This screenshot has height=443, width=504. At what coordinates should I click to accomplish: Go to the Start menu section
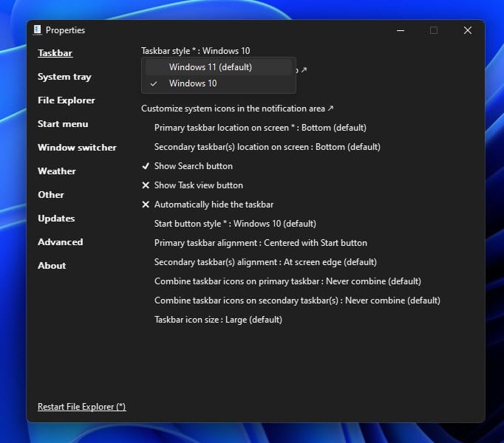coord(63,124)
